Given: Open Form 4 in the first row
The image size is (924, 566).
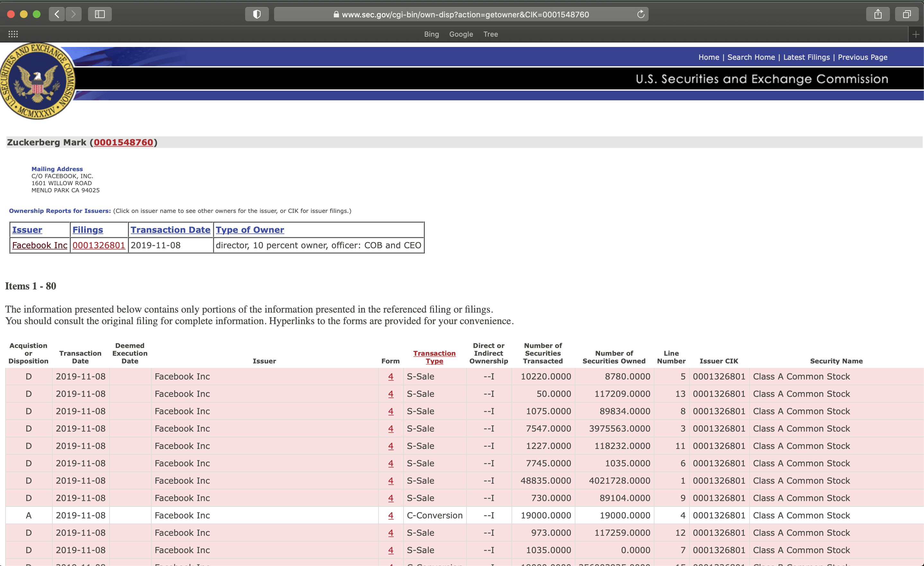Looking at the screenshot, I should click(x=391, y=377).
